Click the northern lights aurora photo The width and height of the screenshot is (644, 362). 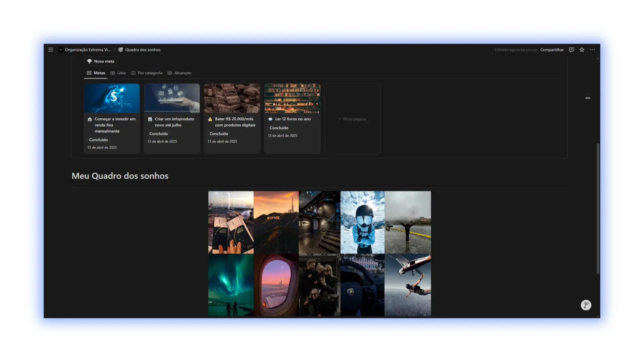tap(231, 285)
